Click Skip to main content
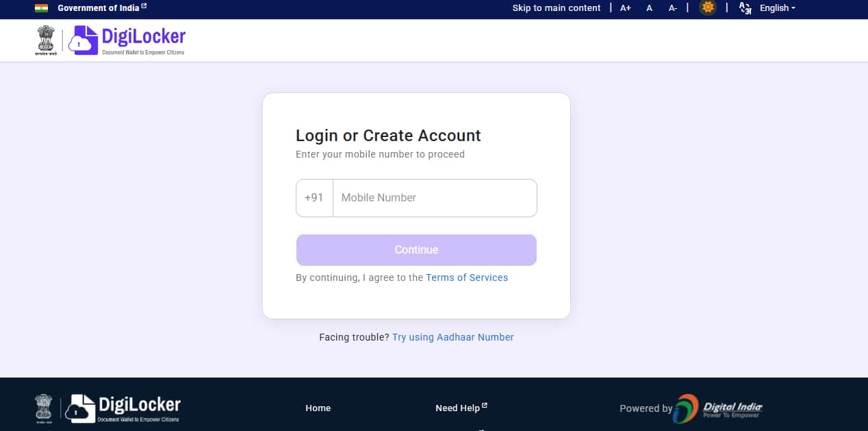This screenshot has width=868, height=431. [557, 8]
